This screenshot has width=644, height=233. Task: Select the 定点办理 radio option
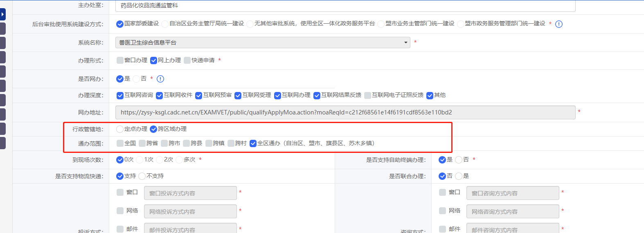[x=120, y=129]
